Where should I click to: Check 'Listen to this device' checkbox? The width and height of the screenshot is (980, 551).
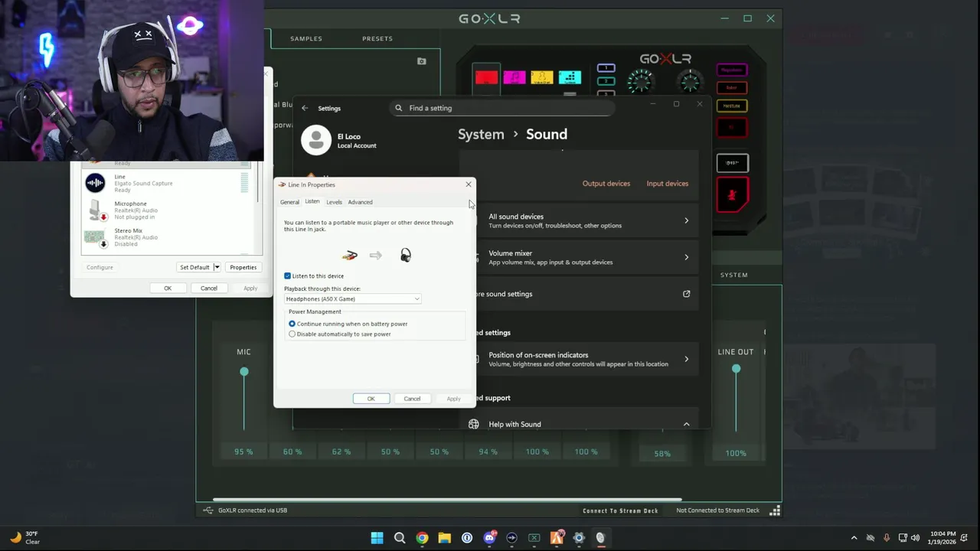288,275
